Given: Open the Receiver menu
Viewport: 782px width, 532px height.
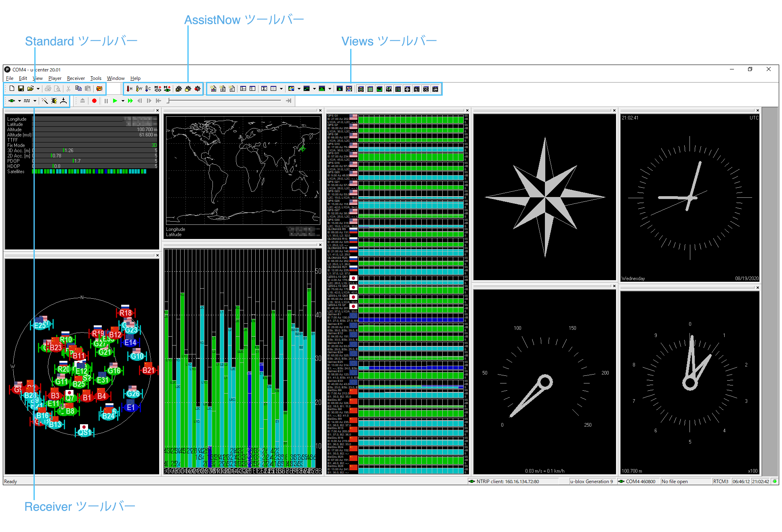Looking at the screenshot, I should 76,78.
